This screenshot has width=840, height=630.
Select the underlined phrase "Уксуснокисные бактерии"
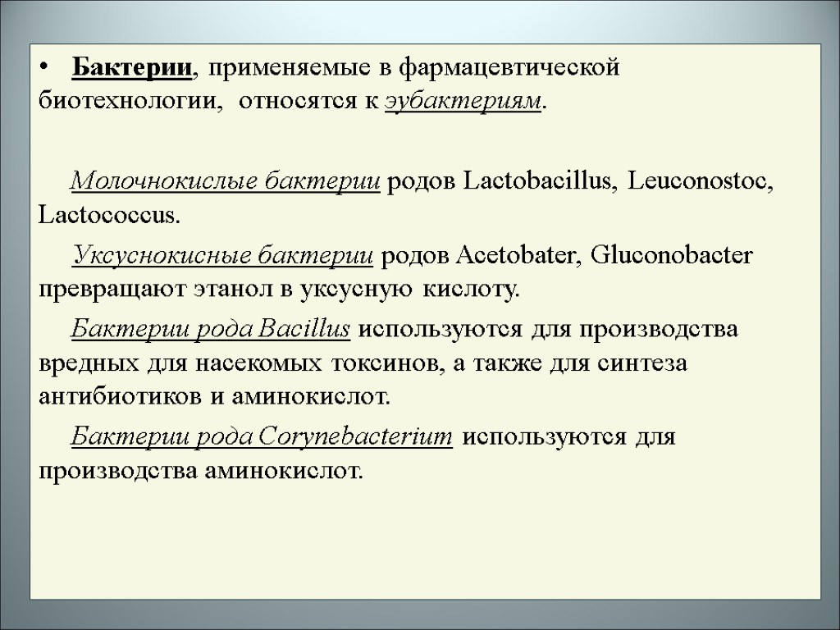[x=223, y=256]
